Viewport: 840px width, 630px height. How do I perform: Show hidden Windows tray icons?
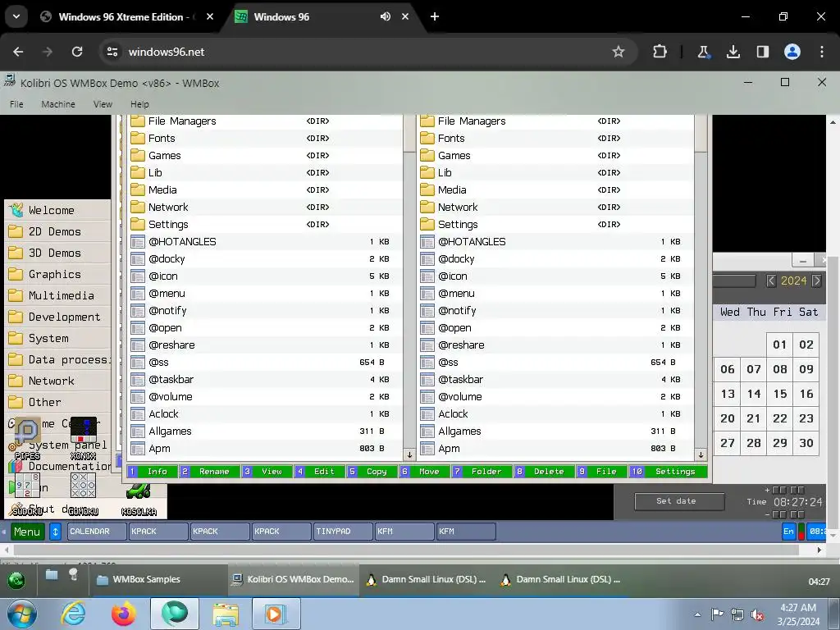[697, 614]
